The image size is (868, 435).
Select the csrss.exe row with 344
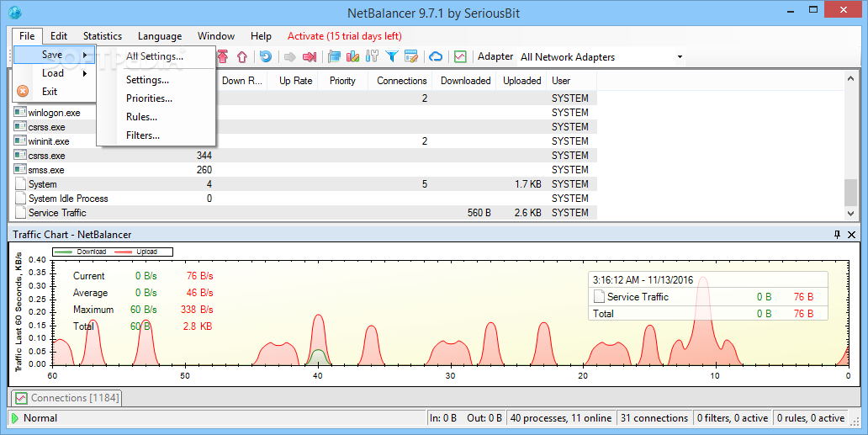pos(304,156)
